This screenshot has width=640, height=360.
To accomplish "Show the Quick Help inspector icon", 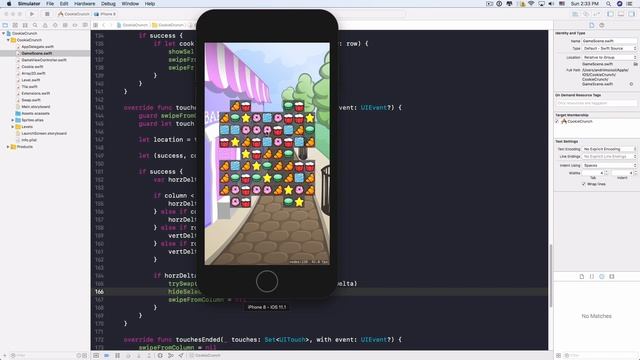I will [x=602, y=25].
